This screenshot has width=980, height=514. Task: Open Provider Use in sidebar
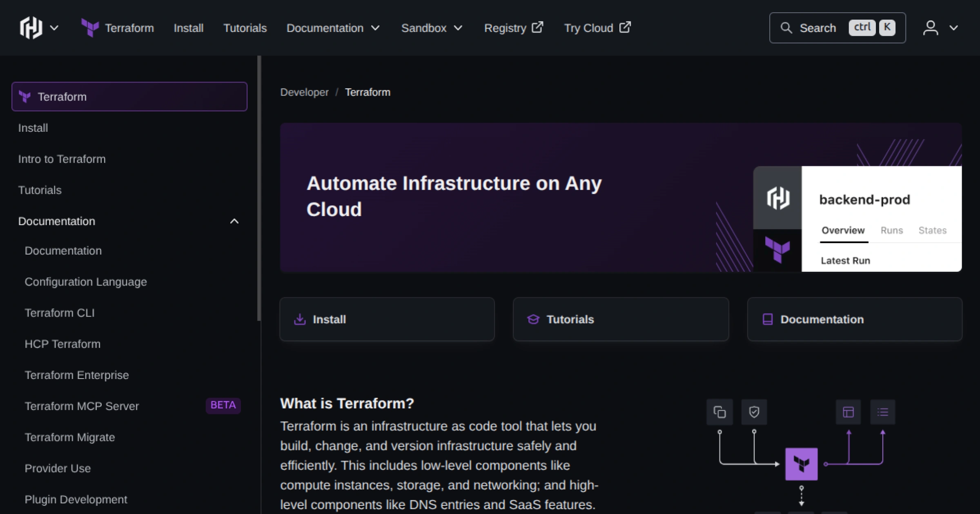[58, 468]
